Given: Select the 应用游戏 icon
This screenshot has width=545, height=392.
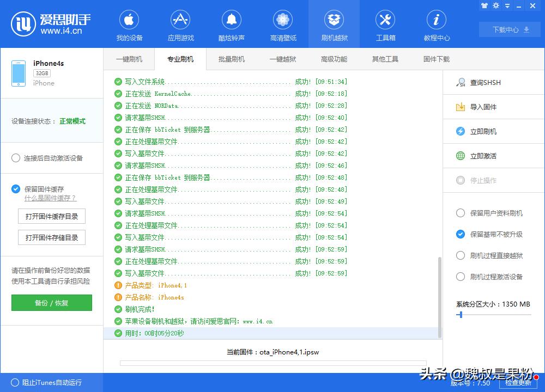Looking at the screenshot, I should [180, 24].
